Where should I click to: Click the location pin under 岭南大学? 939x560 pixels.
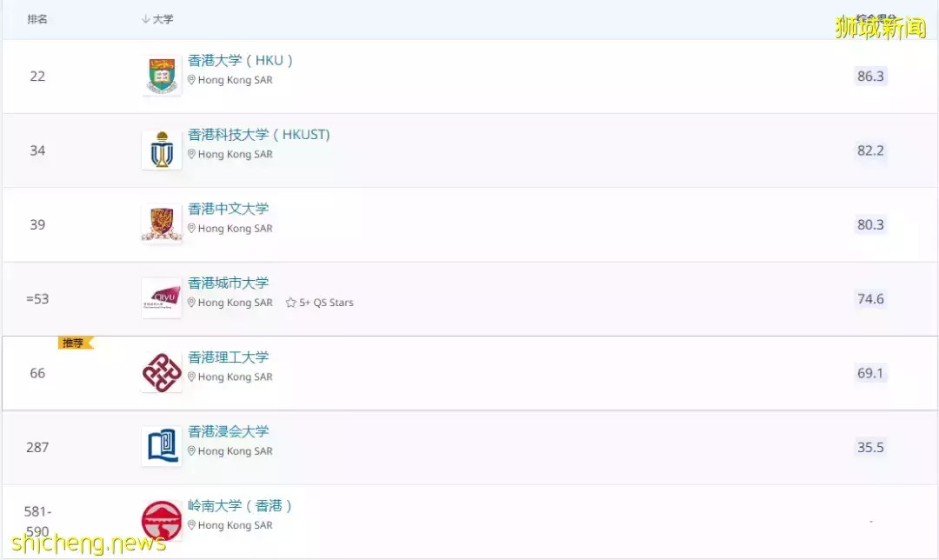pos(191,525)
